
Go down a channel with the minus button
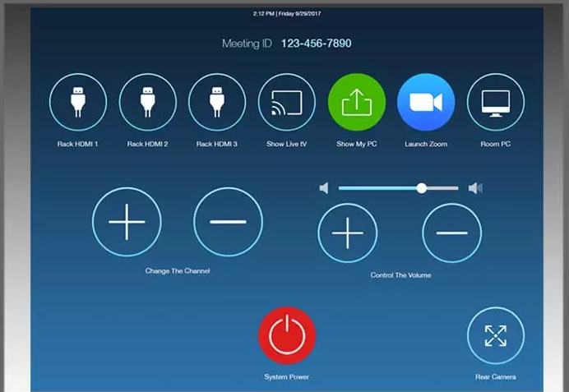[x=228, y=222]
